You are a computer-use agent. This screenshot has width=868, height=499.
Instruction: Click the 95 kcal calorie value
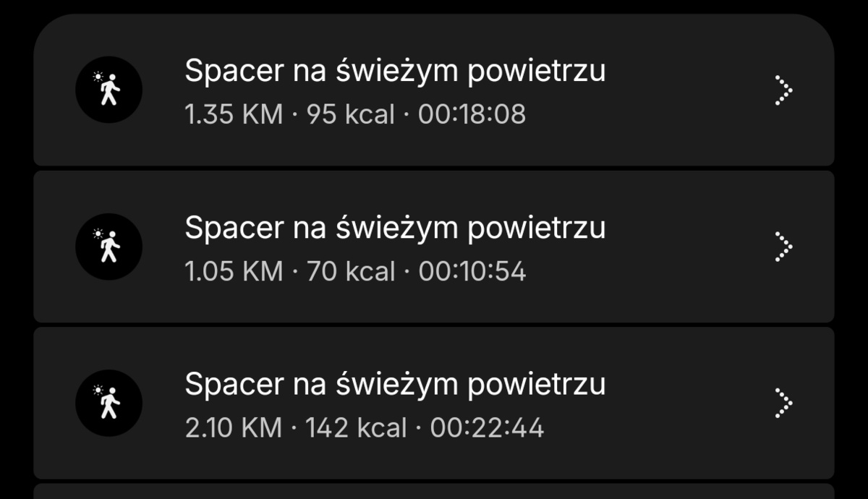(x=351, y=115)
